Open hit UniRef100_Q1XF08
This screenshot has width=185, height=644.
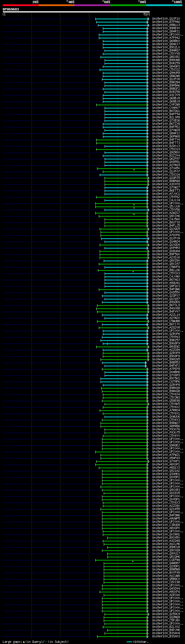(166, 79)
